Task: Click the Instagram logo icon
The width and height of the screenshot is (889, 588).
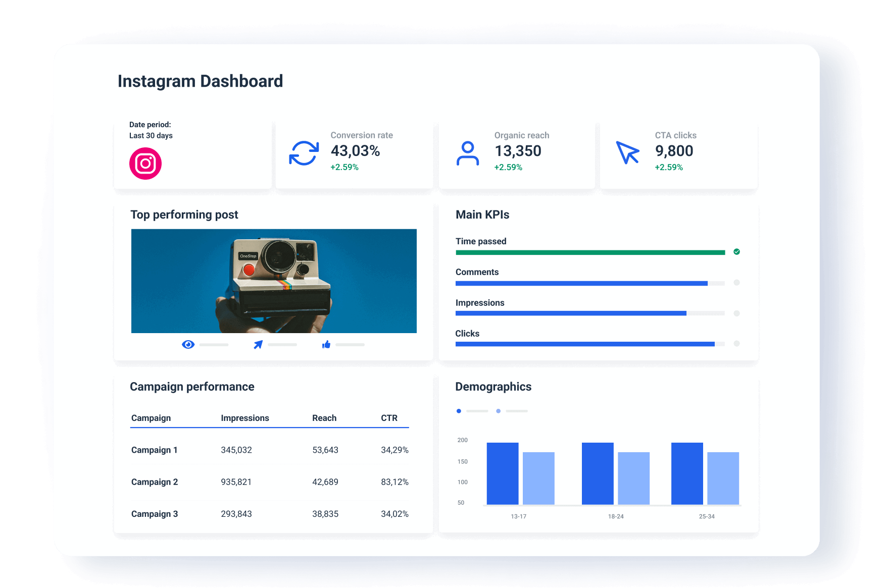Action: click(x=146, y=163)
